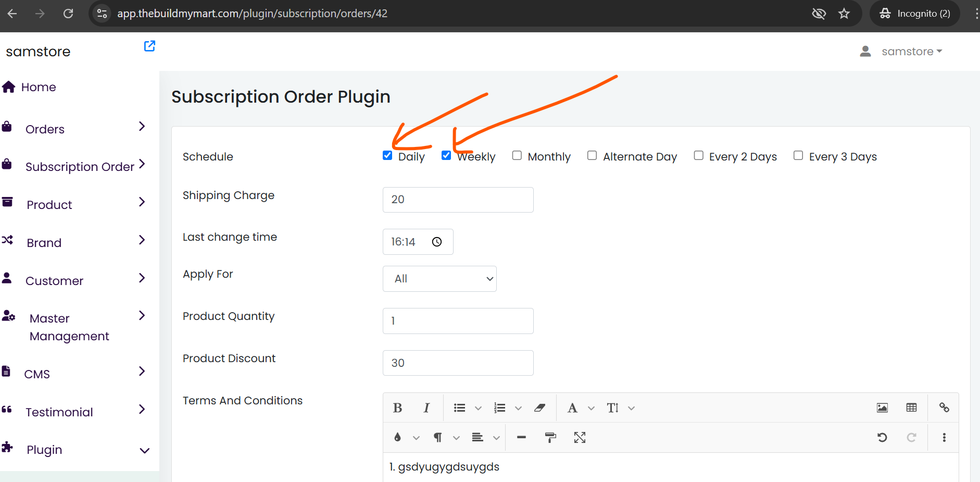Click the Bold formatting icon
This screenshot has width=980, height=482.
[397, 408]
